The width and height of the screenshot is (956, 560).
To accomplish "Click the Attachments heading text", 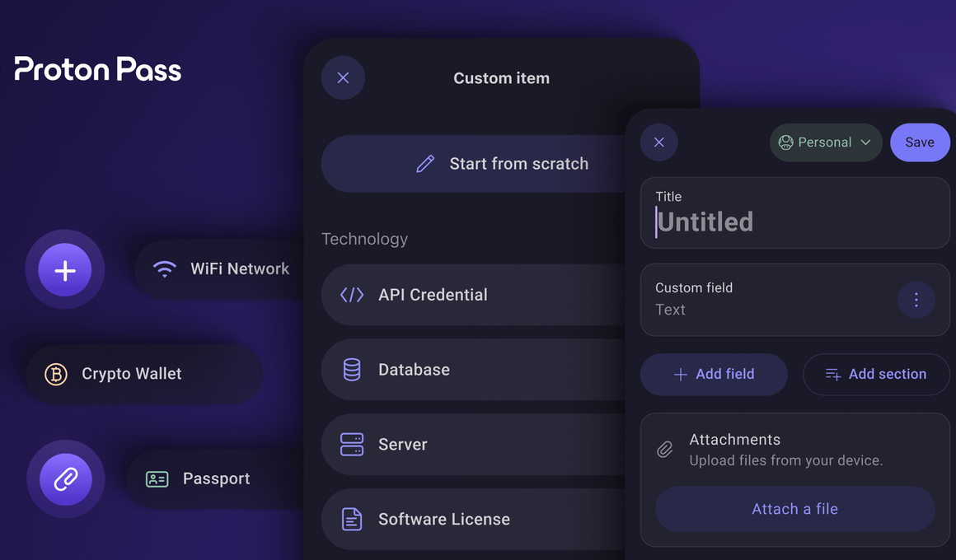I will tap(734, 439).
